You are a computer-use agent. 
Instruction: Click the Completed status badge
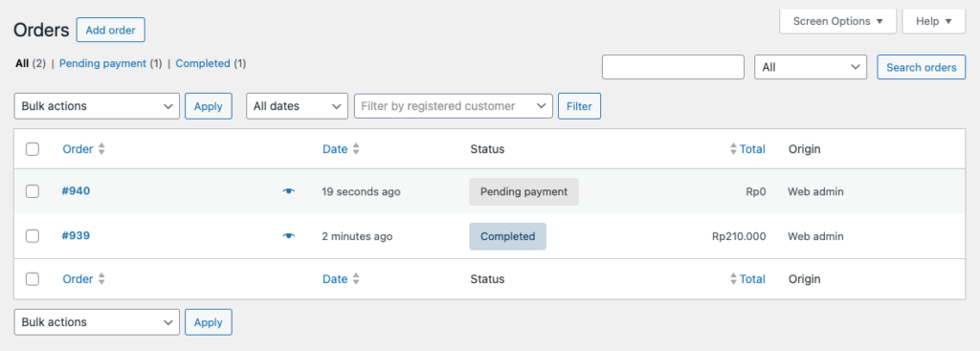[x=507, y=236]
